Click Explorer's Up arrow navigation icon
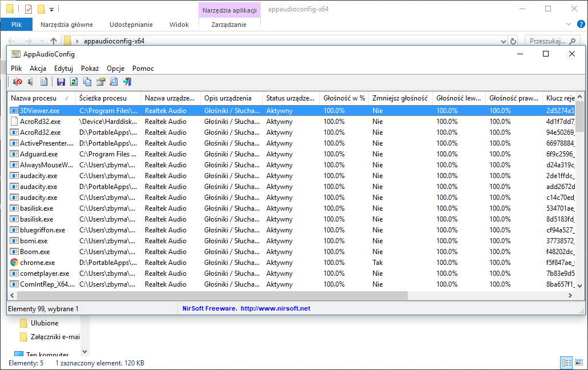 pyautogui.click(x=54, y=41)
